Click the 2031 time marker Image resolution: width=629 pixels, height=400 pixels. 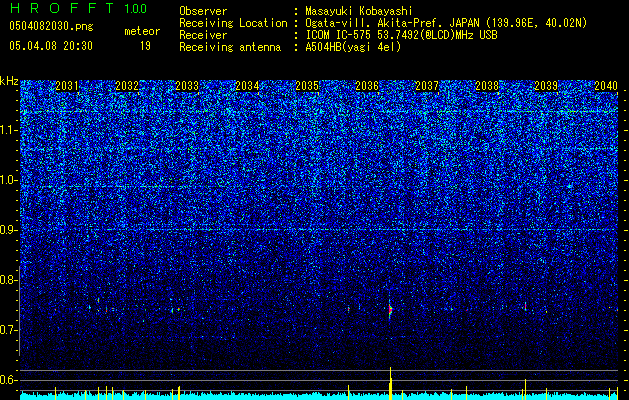coord(67,86)
